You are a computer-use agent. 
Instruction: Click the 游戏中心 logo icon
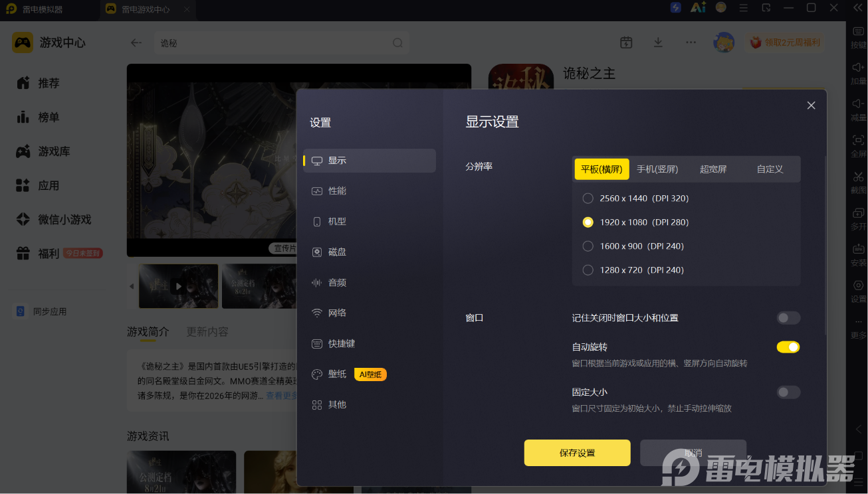pos(23,42)
